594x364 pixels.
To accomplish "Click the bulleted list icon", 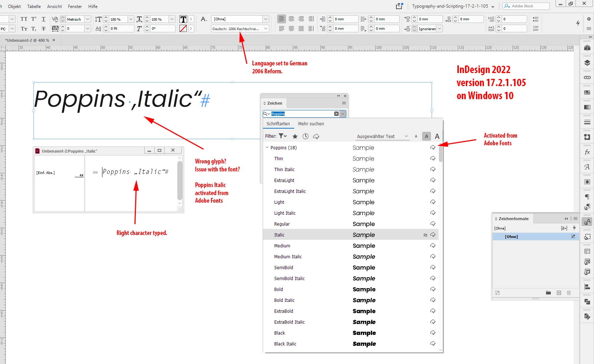I will coord(536,19).
